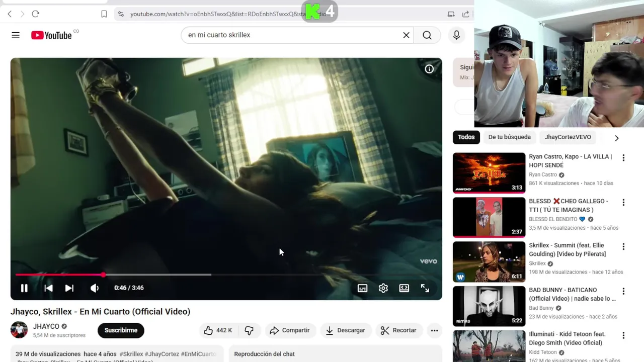Open Skrillex Summit video thumbnail
This screenshot has height=362, width=644.
[x=489, y=261]
